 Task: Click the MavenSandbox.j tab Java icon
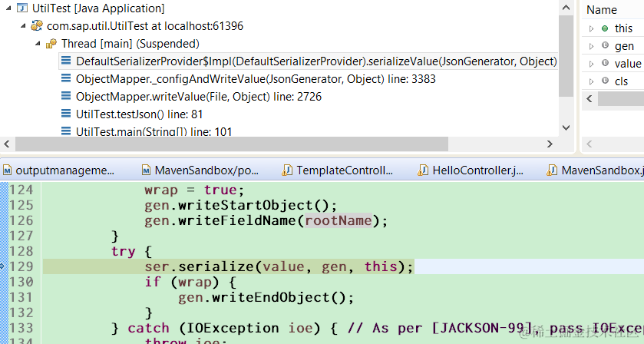tap(552, 170)
